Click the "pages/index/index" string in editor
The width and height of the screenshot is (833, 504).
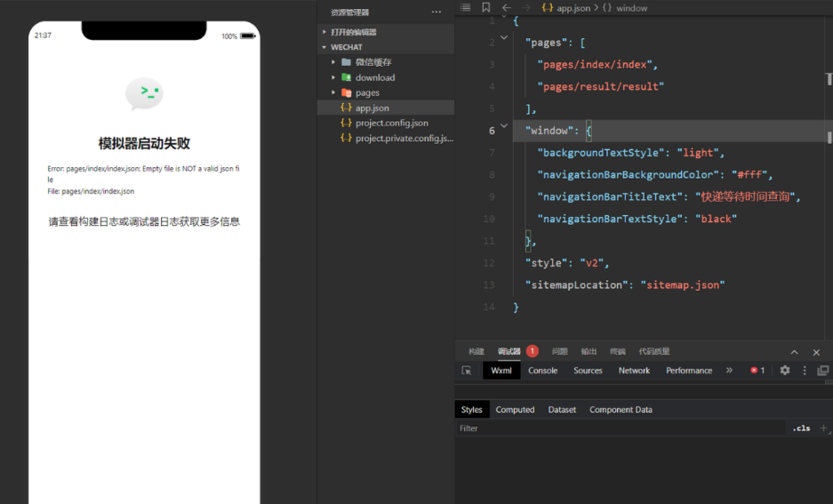click(595, 64)
